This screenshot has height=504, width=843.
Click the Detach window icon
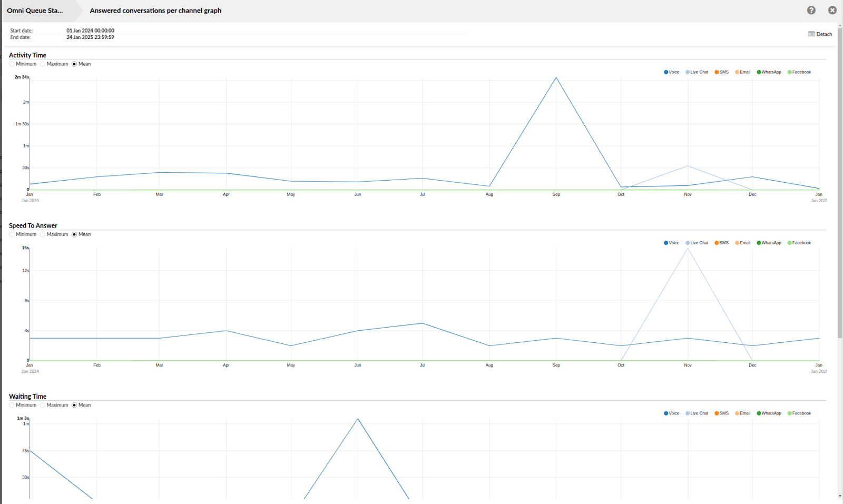[811, 34]
